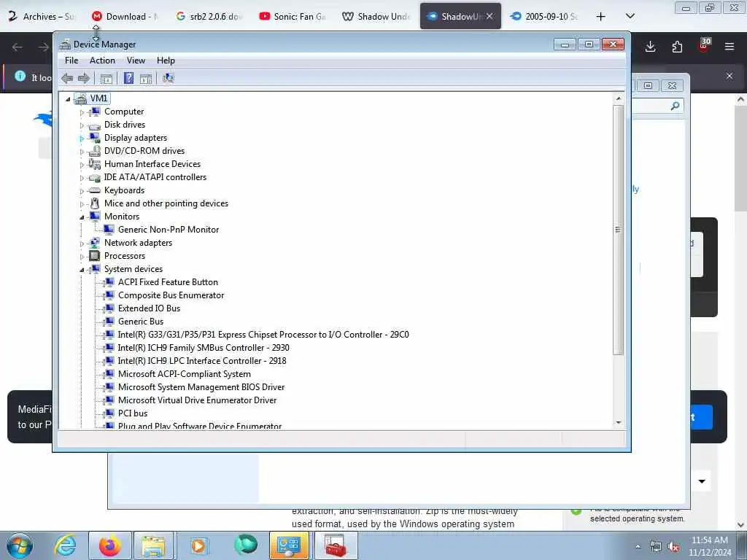Collapse the System devices category

[x=82, y=270]
